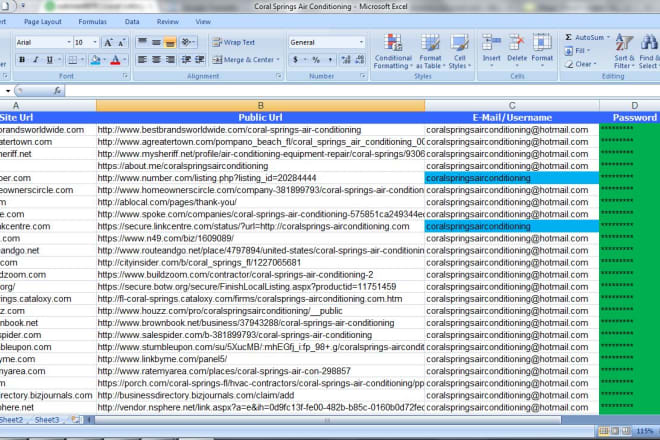This screenshot has width=660, height=440.
Task: Open the Format cells menu
Action: point(542,51)
